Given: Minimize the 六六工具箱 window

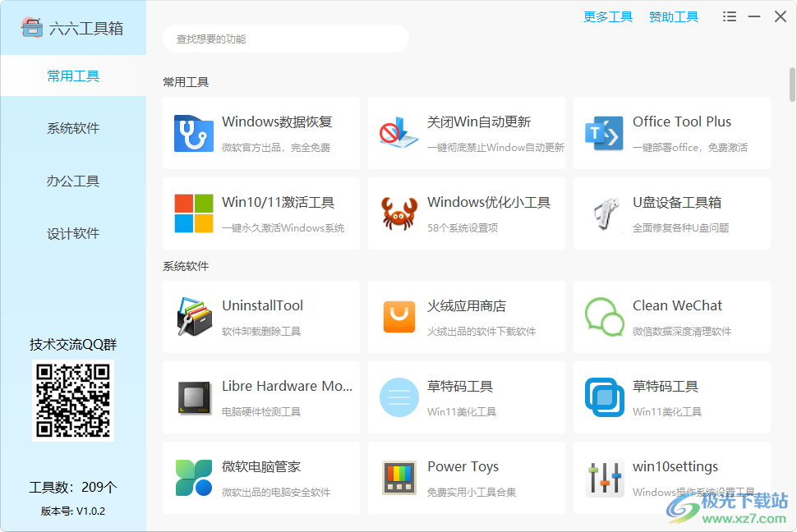Looking at the screenshot, I should point(754,16).
